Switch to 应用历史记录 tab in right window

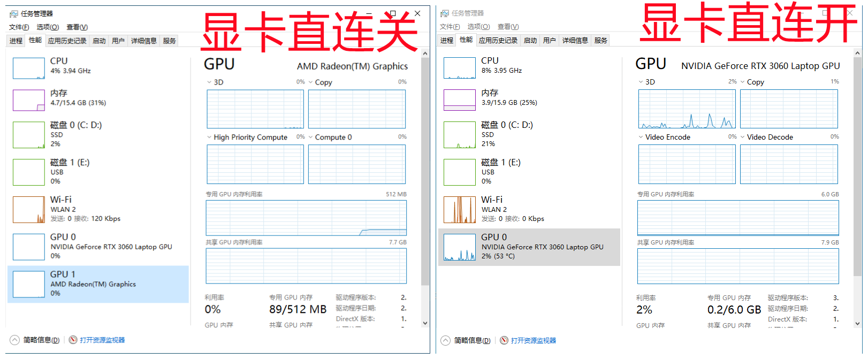point(498,40)
